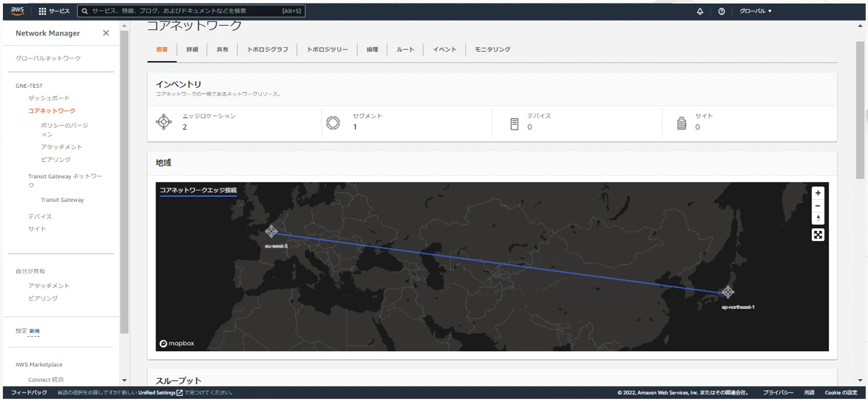
Task: Open the Unified Settings link
Action: (160, 393)
